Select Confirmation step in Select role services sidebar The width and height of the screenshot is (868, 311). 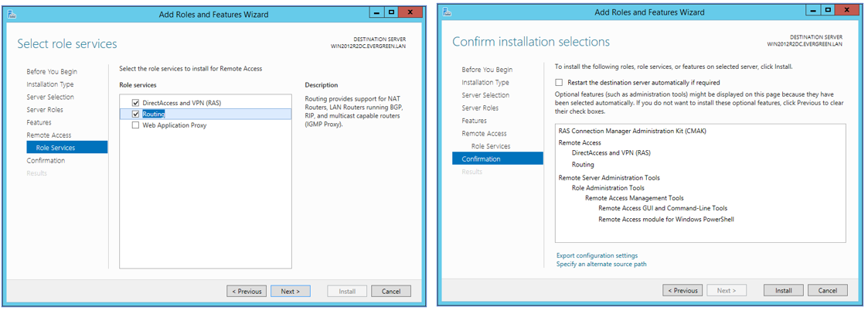coord(46,161)
